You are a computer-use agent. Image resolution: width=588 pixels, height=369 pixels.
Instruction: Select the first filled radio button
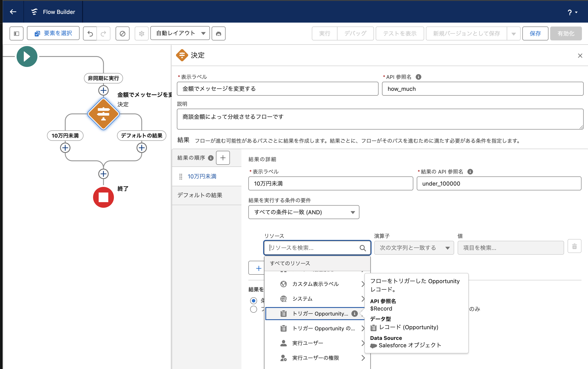pyautogui.click(x=254, y=300)
